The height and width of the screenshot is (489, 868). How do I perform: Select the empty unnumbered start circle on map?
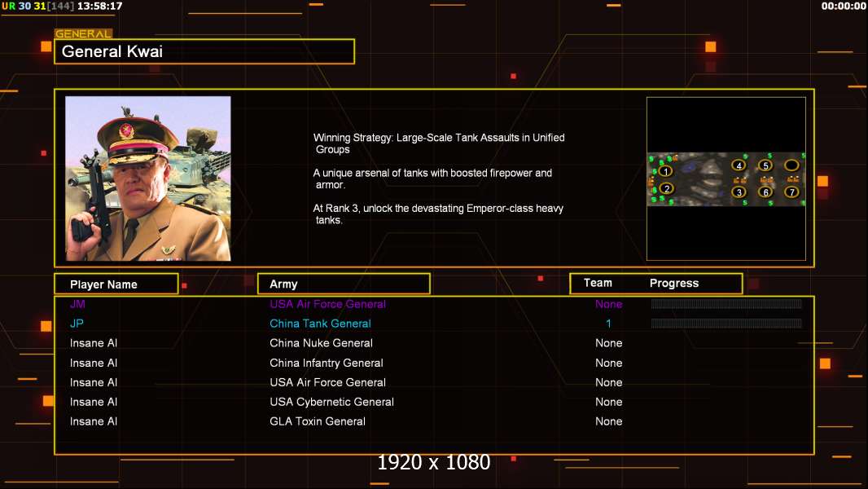point(791,165)
